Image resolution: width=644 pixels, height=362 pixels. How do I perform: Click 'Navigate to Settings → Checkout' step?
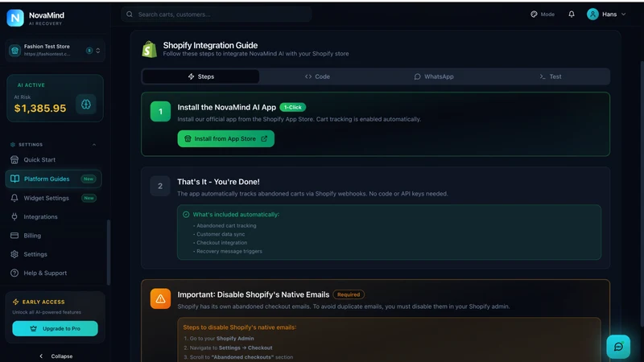tap(228, 348)
